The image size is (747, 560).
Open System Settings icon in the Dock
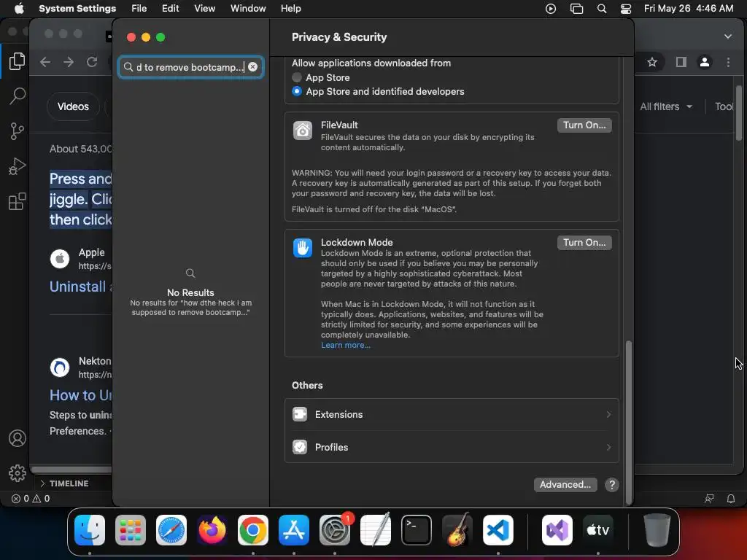[x=334, y=530]
